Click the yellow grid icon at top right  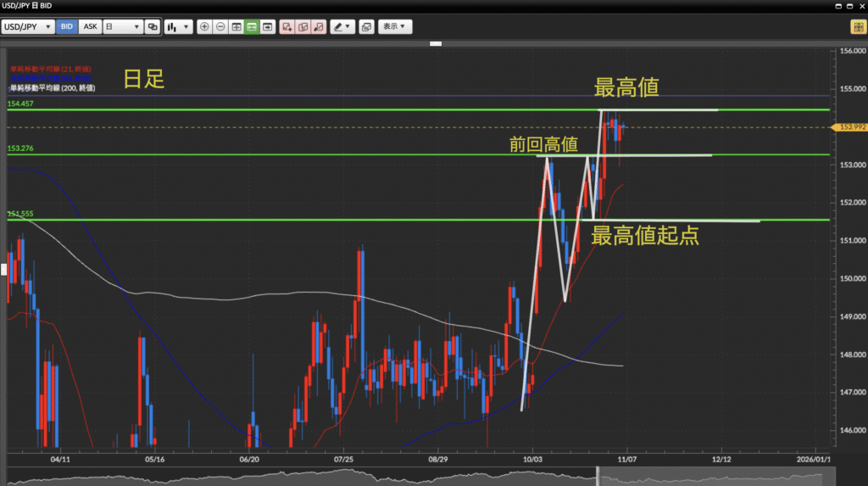point(857,27)
